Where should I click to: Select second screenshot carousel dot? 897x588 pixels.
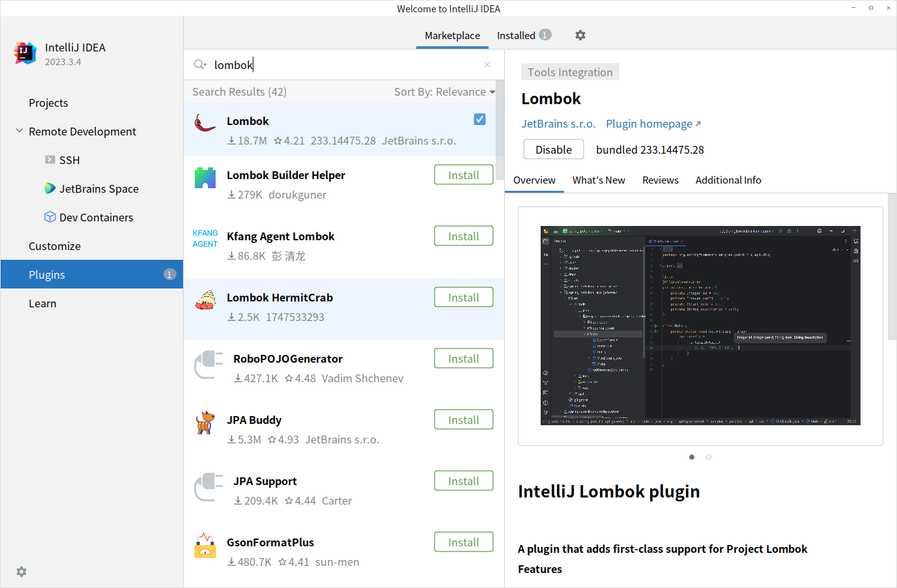click(x=709, y=457)
